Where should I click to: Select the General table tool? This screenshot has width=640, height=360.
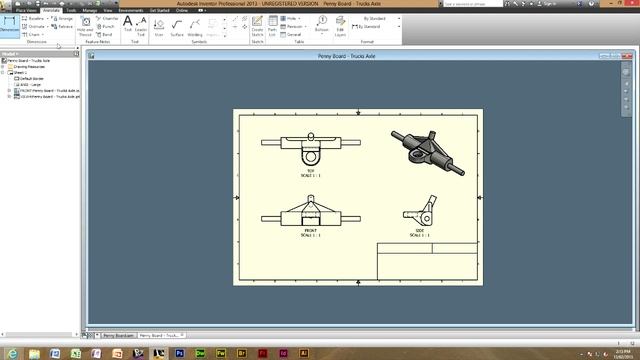291,35
